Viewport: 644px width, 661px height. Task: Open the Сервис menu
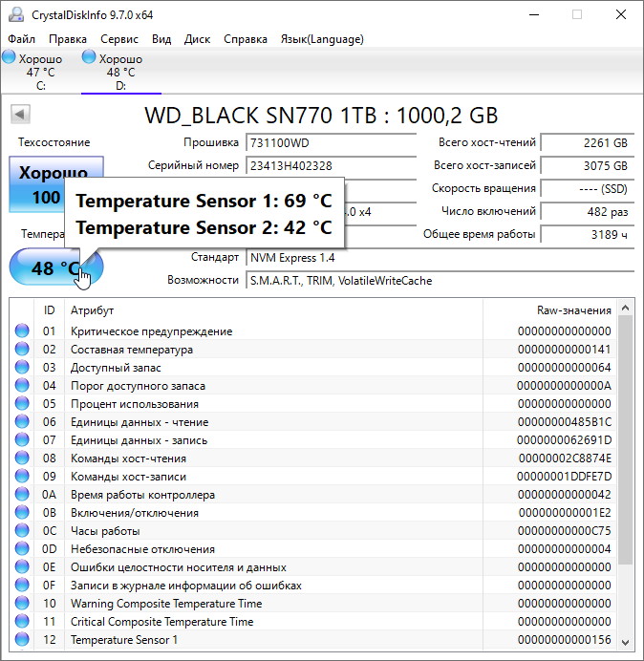coord(119,39)
